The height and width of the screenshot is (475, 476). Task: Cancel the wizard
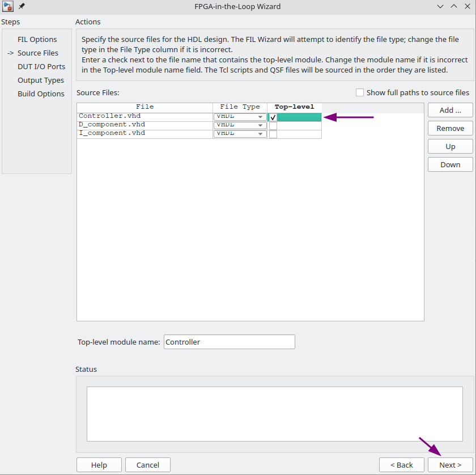coord(147,465)
